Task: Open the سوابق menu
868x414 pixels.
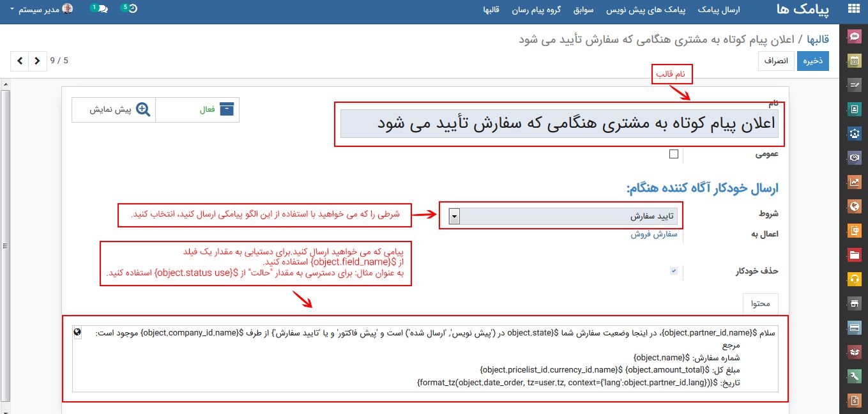Action: pyautogui.click(x=584, y=10)
